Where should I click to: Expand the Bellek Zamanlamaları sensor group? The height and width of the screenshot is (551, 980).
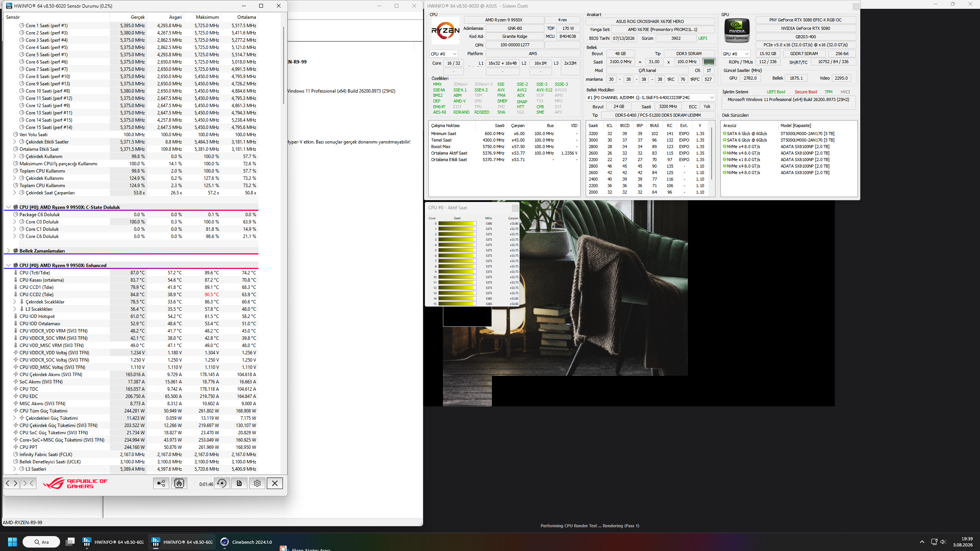[x=8, y=251]
